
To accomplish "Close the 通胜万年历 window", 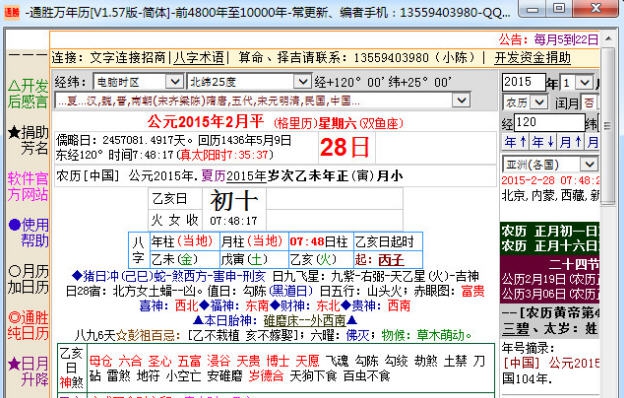I will pos(596,9).
